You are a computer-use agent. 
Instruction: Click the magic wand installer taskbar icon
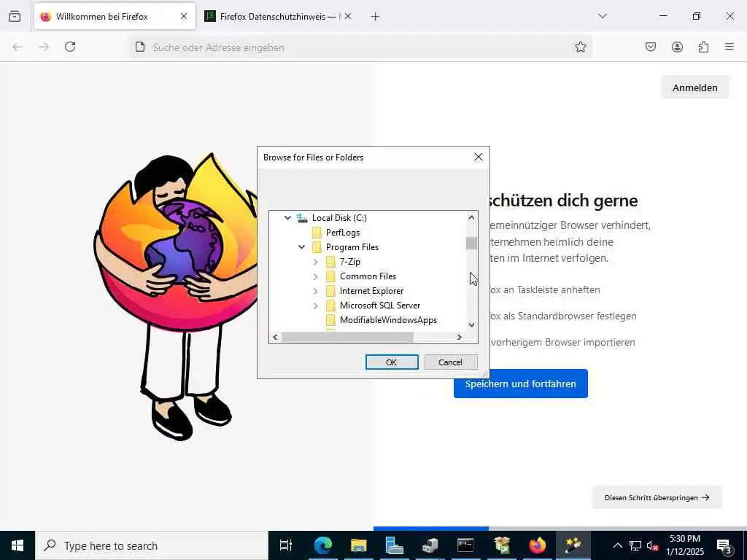(573, 545)
